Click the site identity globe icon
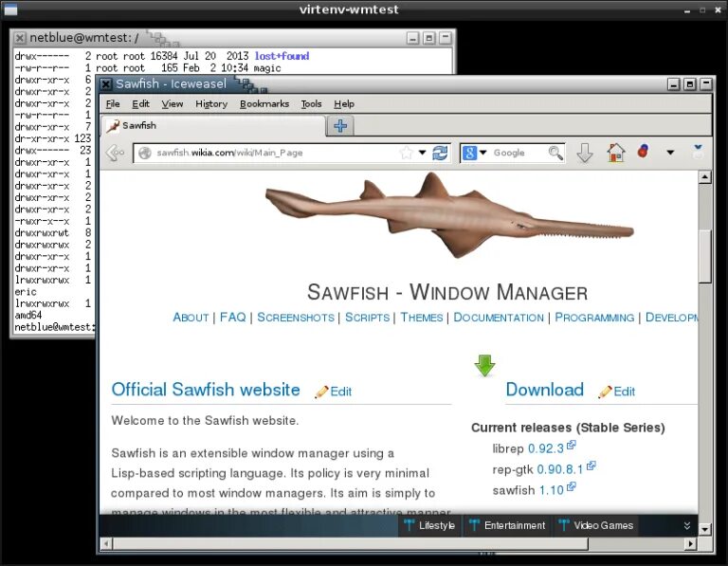The height and width of the screenshot is (566, 728). tap(145, 153)
